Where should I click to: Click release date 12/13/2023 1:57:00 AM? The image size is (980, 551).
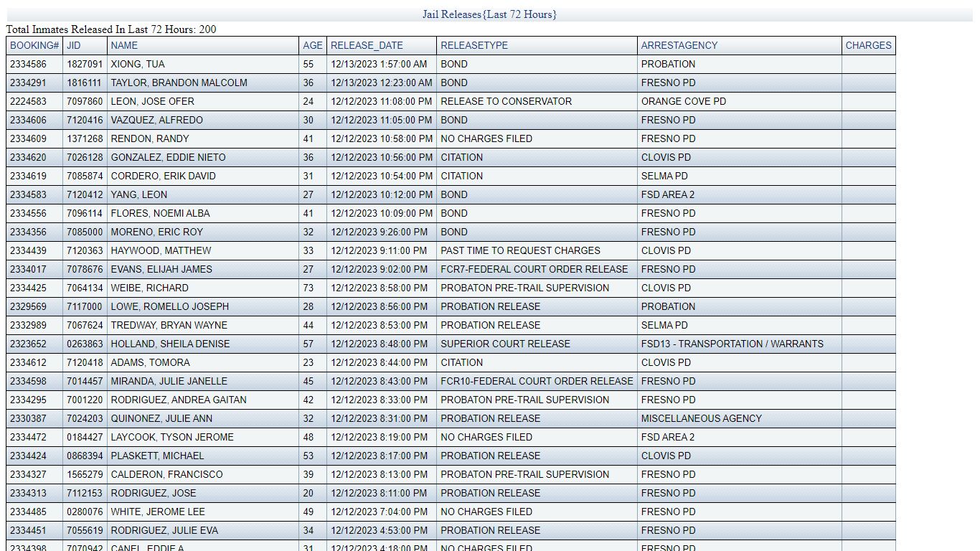(x=379, y=64)
